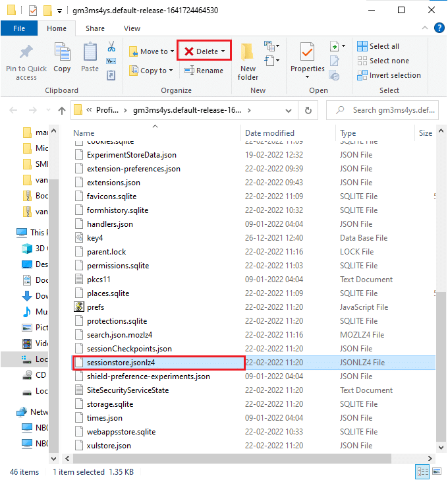Click the Profi... breadcrumb segment
The height and width of the screenshot is (480, 448).
(x=107, y=110)
